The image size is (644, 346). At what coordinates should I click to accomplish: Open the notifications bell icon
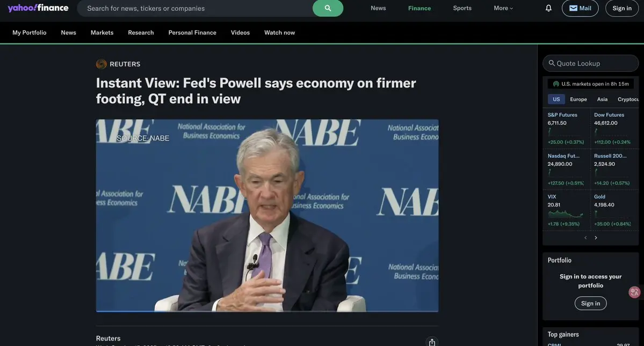[548, 8]
